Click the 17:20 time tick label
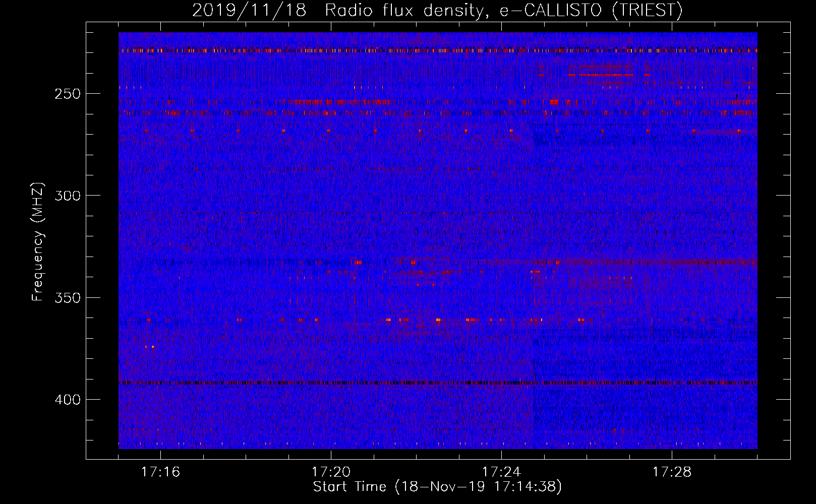This screenshot has width=816, height=504. coord(331,472)
